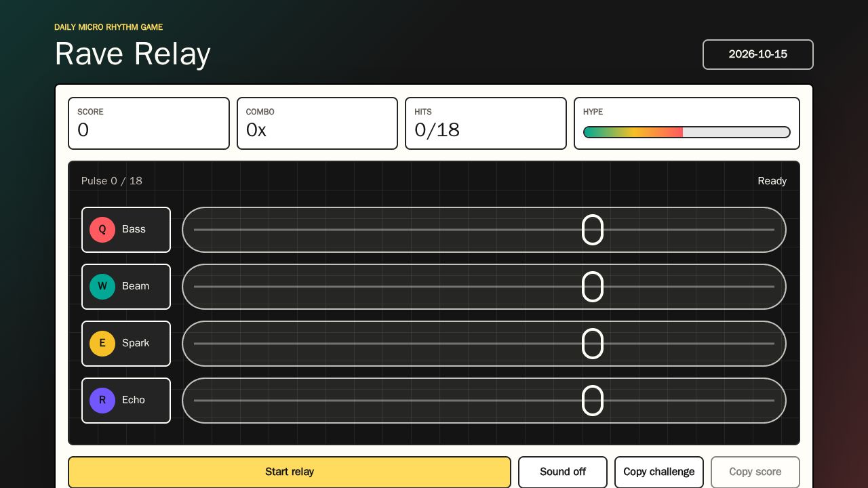
Task: Click the Hits counter 0/18
Action: tap(486, 123)
